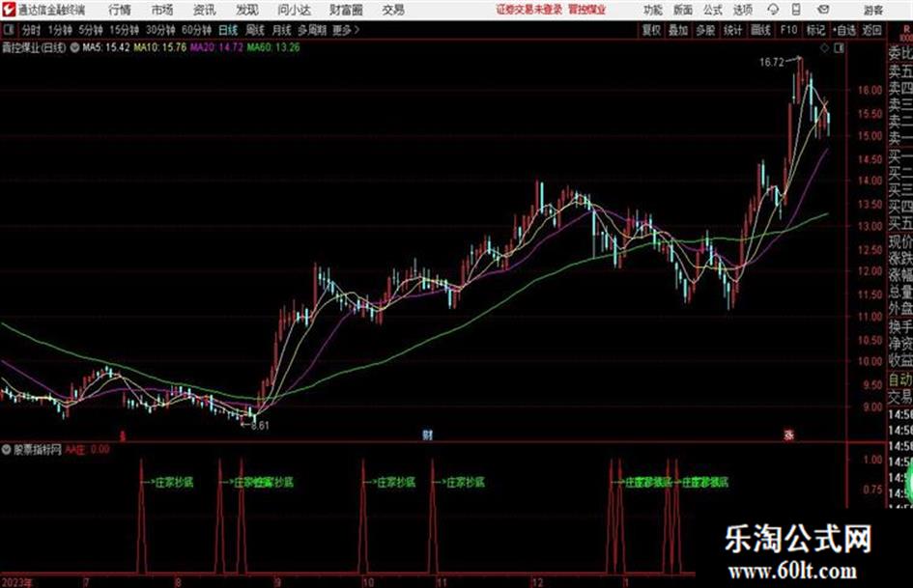Click the MA10: 15.76 indicator value

click(160, 47)
